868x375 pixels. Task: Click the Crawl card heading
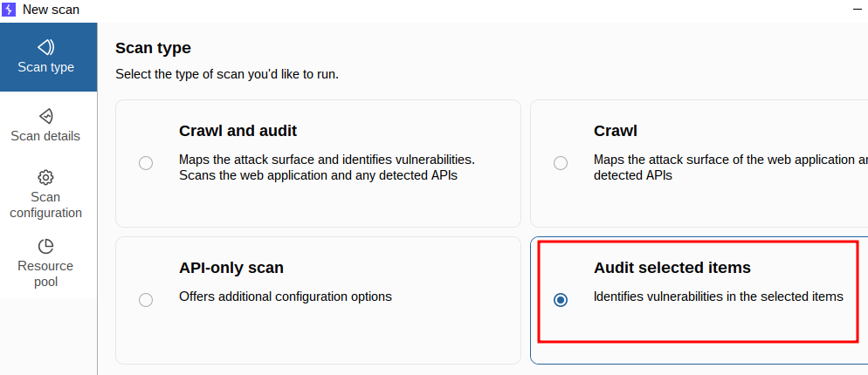(616, 131)
